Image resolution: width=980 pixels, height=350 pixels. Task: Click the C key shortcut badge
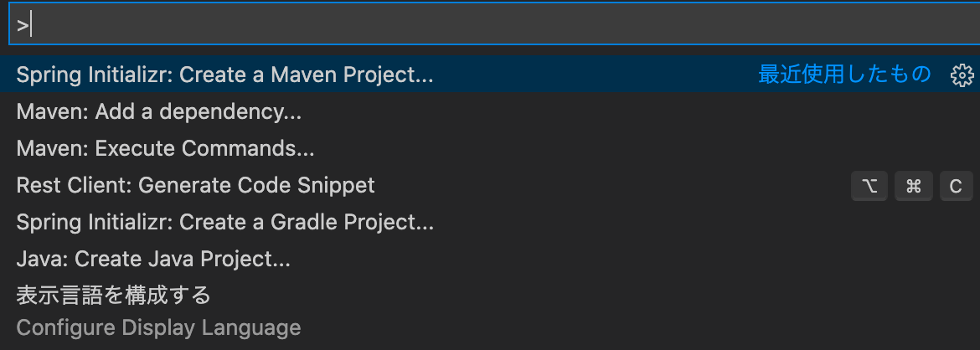pos(956,186)
